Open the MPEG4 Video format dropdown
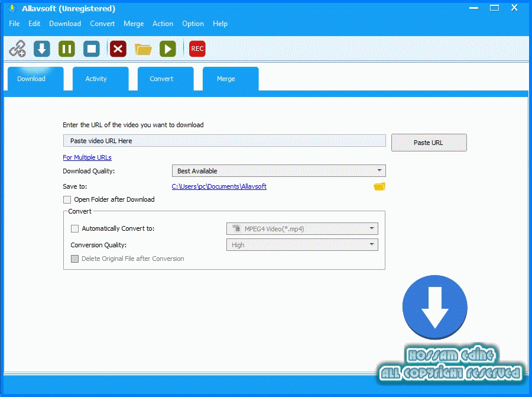Viewport: 532px width, 397px height. [x=302, y=229]
